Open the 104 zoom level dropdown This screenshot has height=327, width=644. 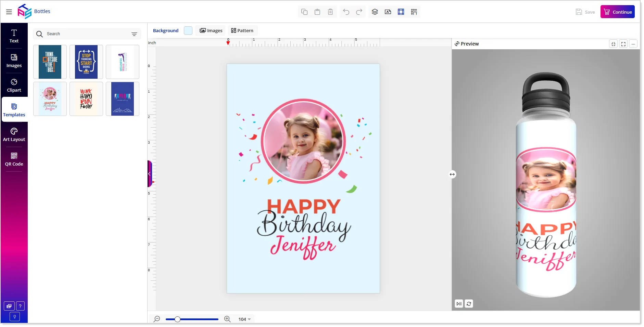click(245, 319)
